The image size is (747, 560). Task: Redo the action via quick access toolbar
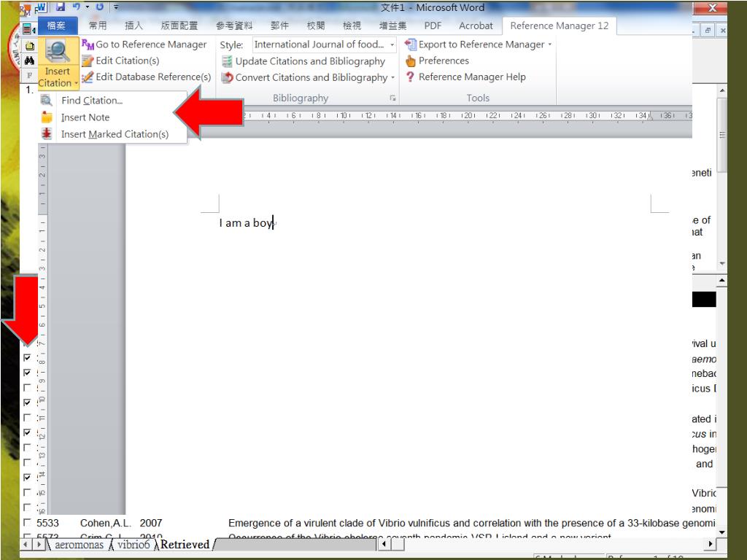pyautogui.click(x=99, y=7)
